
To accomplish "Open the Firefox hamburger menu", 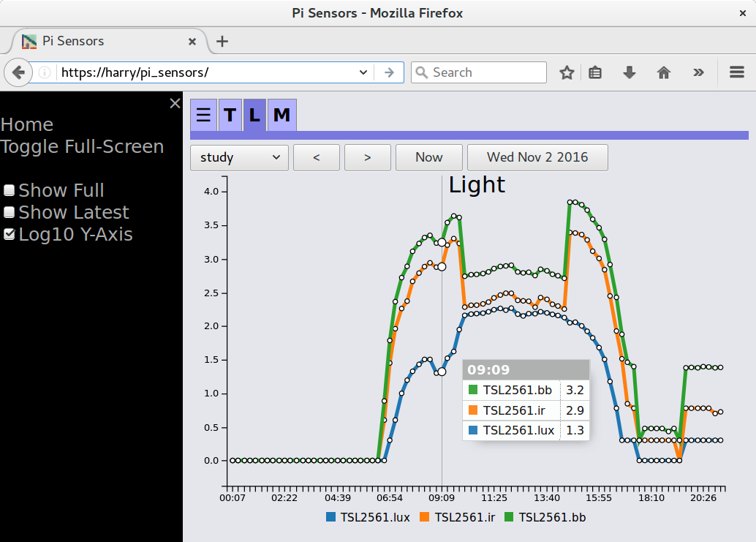I will click(737, 73).
